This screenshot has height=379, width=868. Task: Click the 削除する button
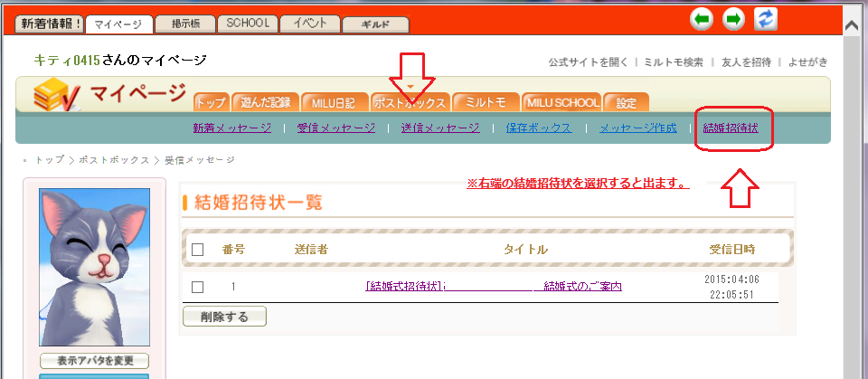pos(225,317)
